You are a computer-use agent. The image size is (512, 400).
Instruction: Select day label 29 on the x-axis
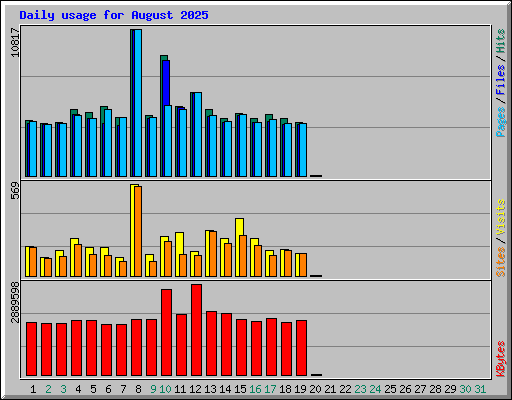(450, 389)
